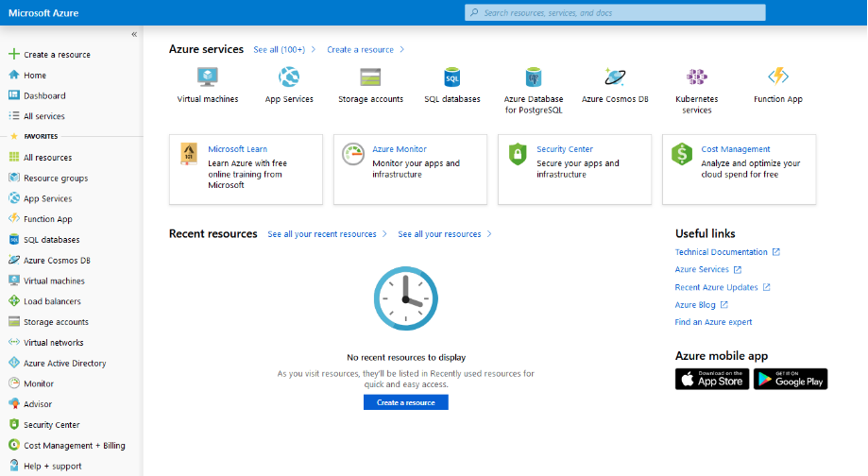The height and width of the screenshot is (476, 868).
Task: Click chevron after See all your resources
Action: 489,234
